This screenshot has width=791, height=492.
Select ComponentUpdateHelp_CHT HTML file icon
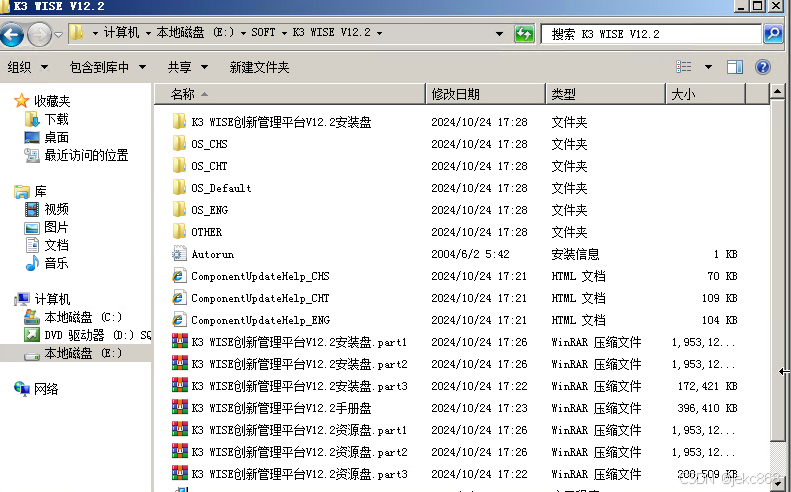tap(179, 298)
